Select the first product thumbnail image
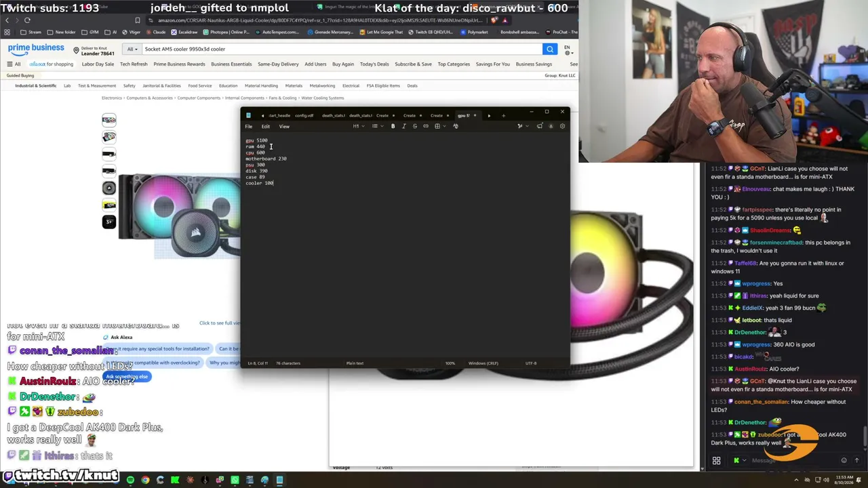The width and height of the screenshot is (868, 488). (109, 120)
